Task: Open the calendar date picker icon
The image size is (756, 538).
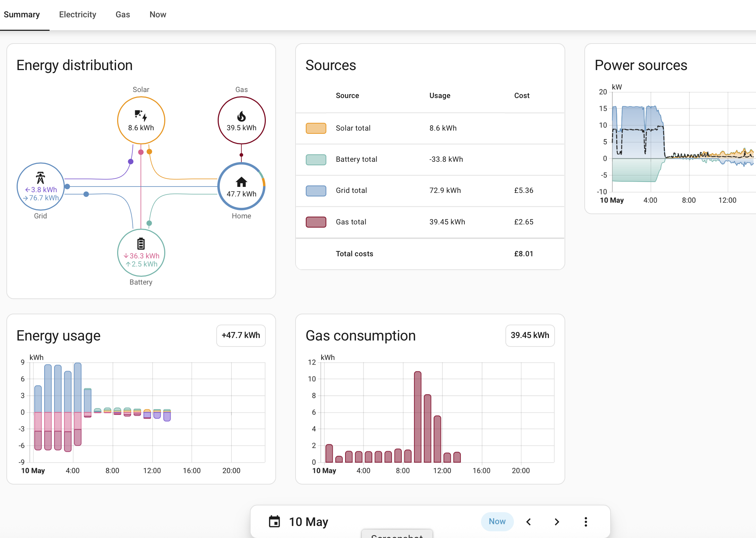Action: (x=274, y=521)
